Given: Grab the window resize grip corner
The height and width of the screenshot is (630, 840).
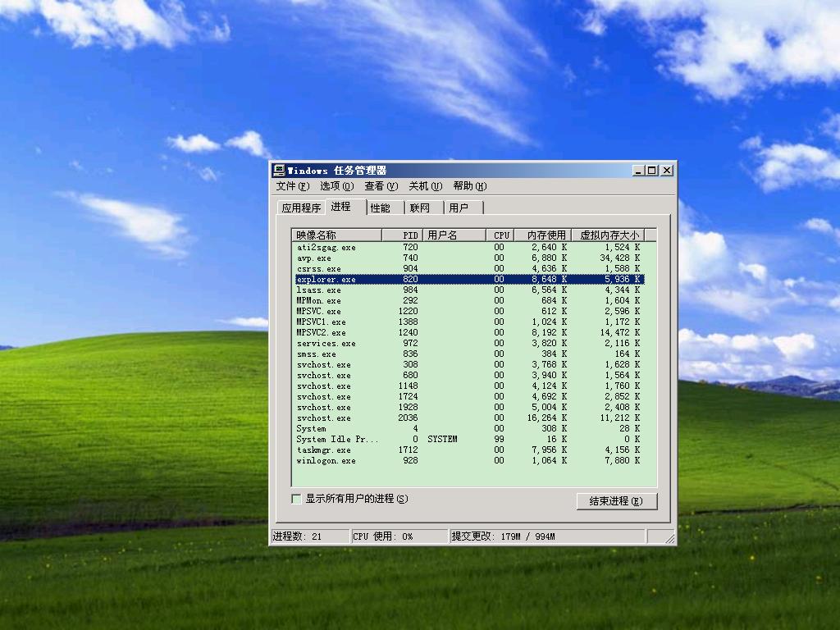Looking at the screenshot, I should point(669,538).
